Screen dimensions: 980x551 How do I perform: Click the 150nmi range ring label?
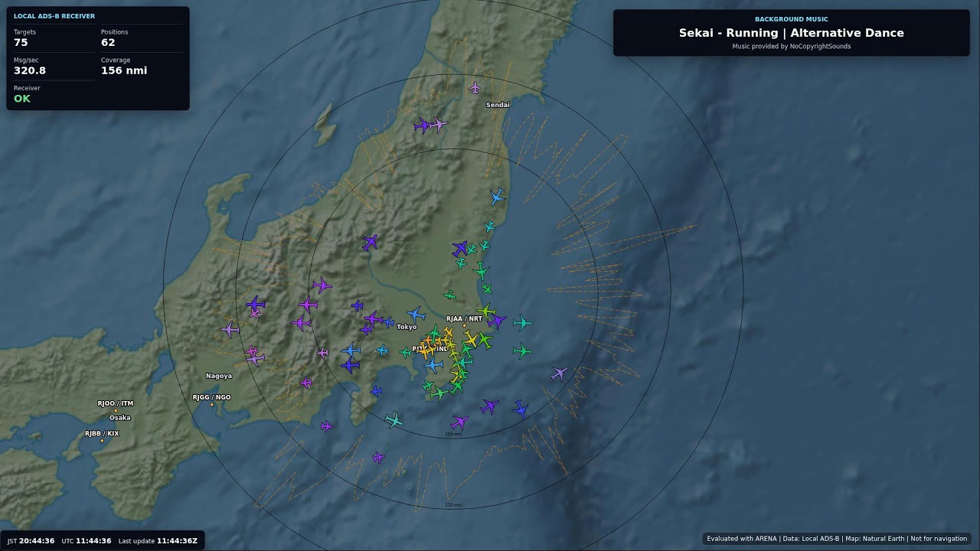click(453, 505)
